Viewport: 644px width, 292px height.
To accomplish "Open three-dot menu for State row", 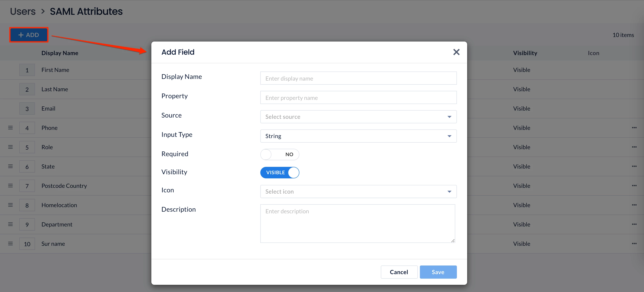I will click(634, 166).
